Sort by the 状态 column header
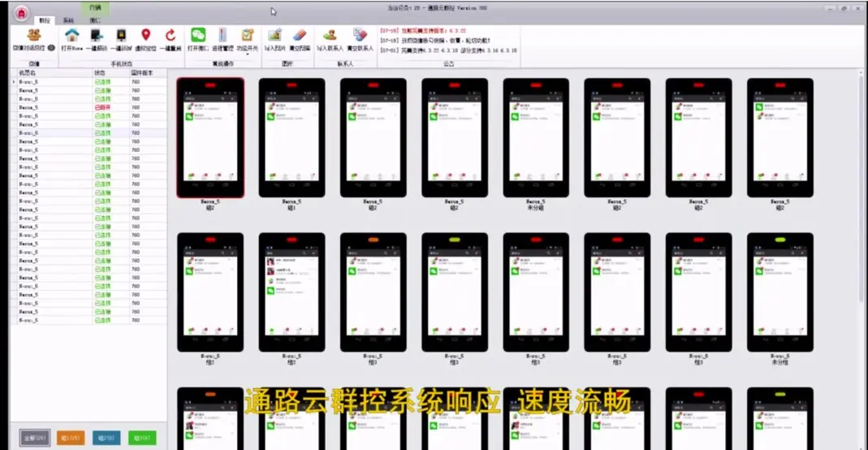 (110, 72)
